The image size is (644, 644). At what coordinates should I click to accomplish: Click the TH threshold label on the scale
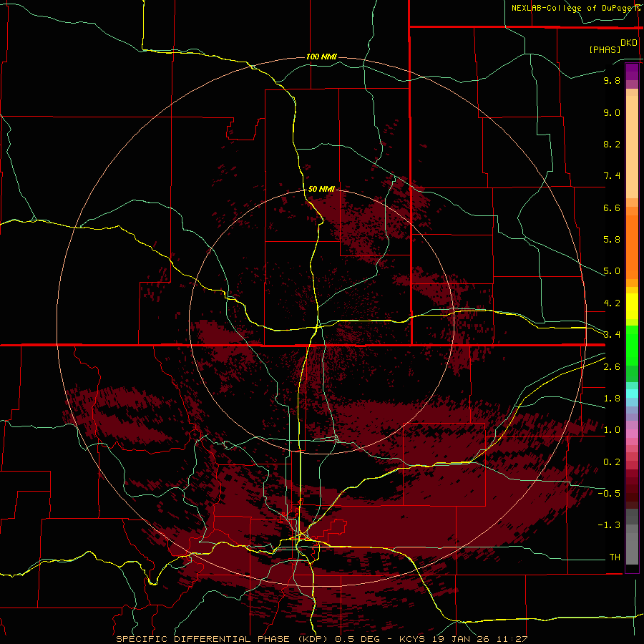coord(615,557)
